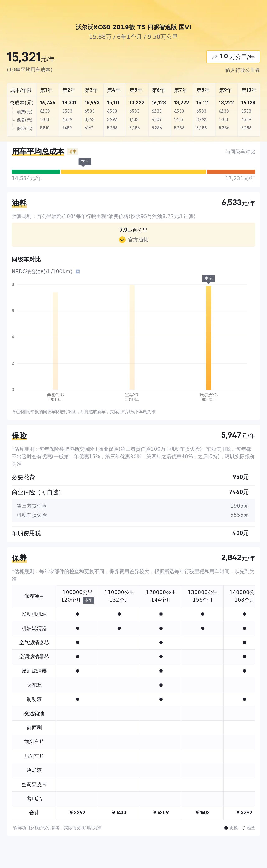Click the 本车 badge in the 100000公里 column

88,600
